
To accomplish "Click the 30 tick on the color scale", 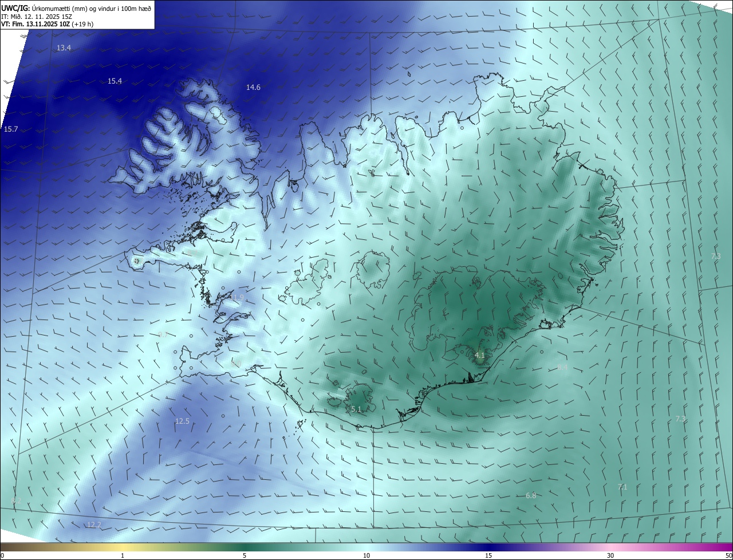I will coord(610,555).
